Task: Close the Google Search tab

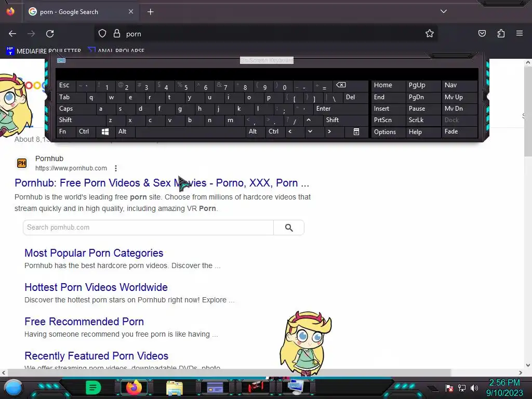Action: [131, 11]
